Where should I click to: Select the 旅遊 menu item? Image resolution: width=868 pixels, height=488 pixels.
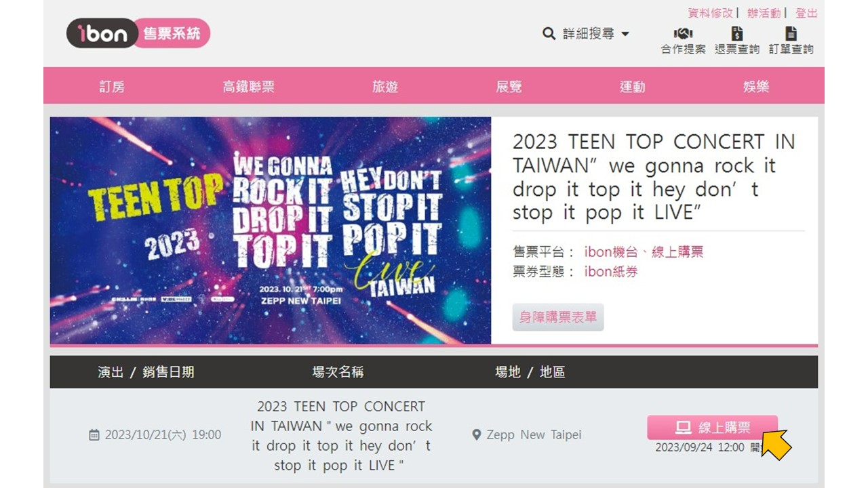[x=385, y=86]
